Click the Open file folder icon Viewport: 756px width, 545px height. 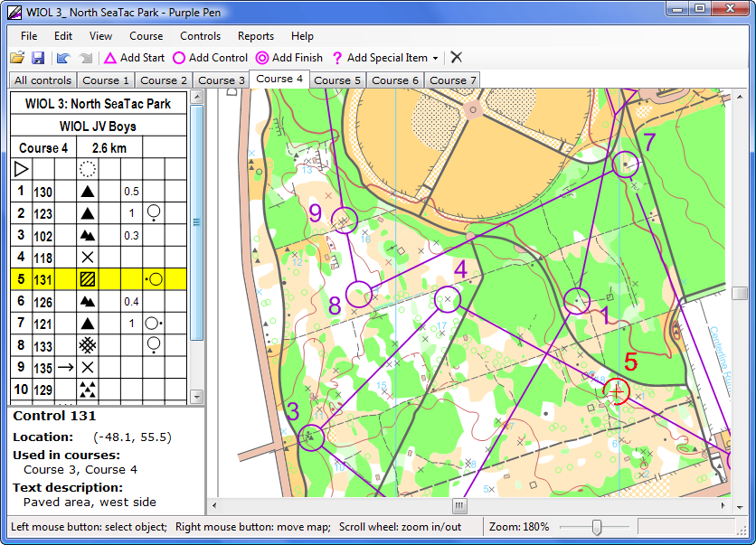(x=16, y=58)
